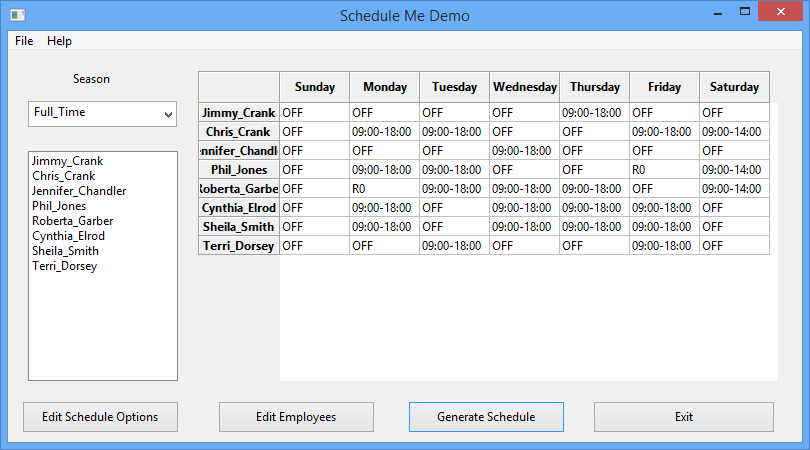
Task: Click Generate Schedule button
Action: pos(486,417)
